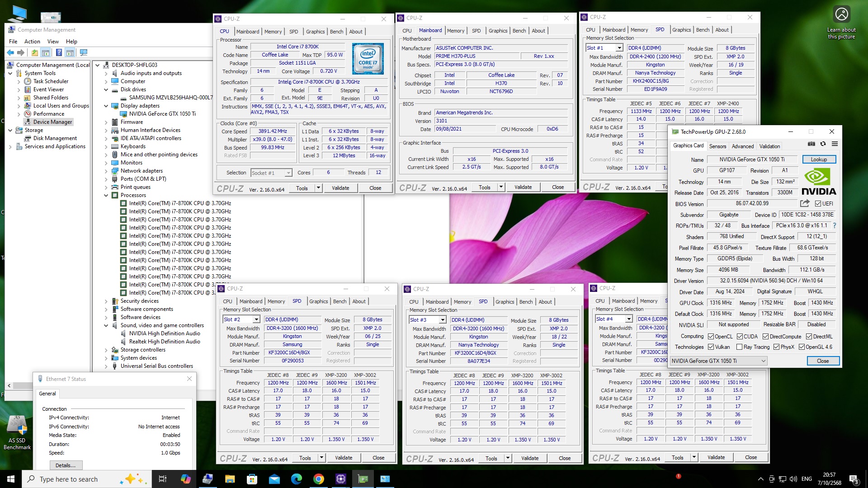The height and width of the screenshot is (488, 868).
Task: Click the Computer Management help toolbar icon
Action: [59, 53]
